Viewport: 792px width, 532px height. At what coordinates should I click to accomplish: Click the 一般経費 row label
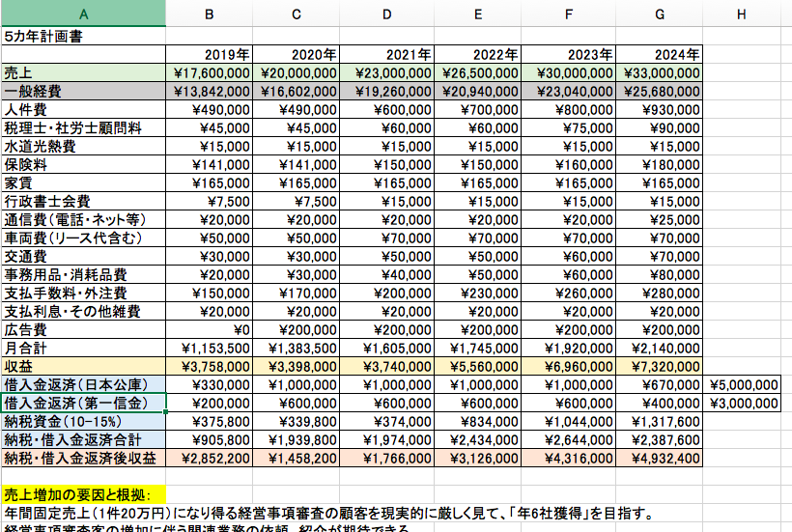pyautogui.click(x=83, y=91)
